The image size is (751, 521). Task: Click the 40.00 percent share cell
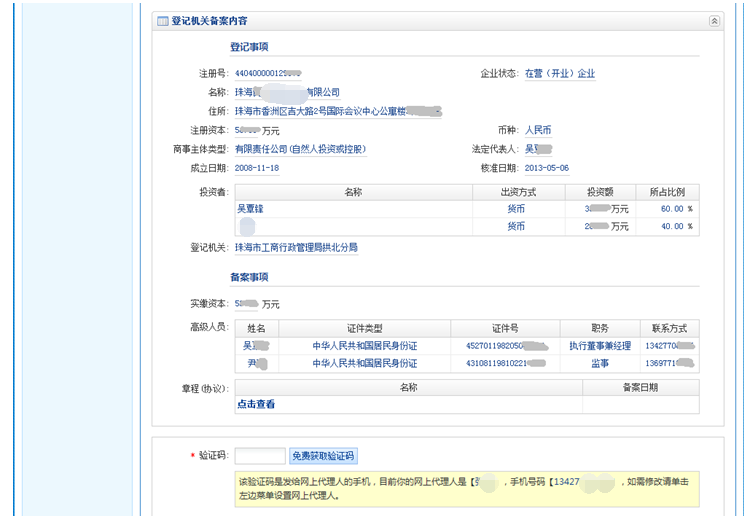(671, 227)
